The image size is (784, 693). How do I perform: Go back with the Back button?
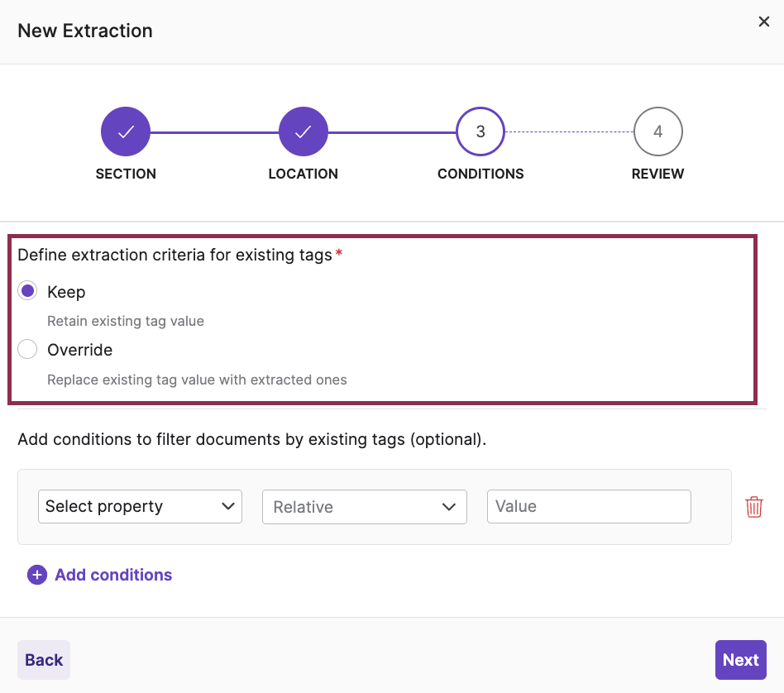click(44, 660)
